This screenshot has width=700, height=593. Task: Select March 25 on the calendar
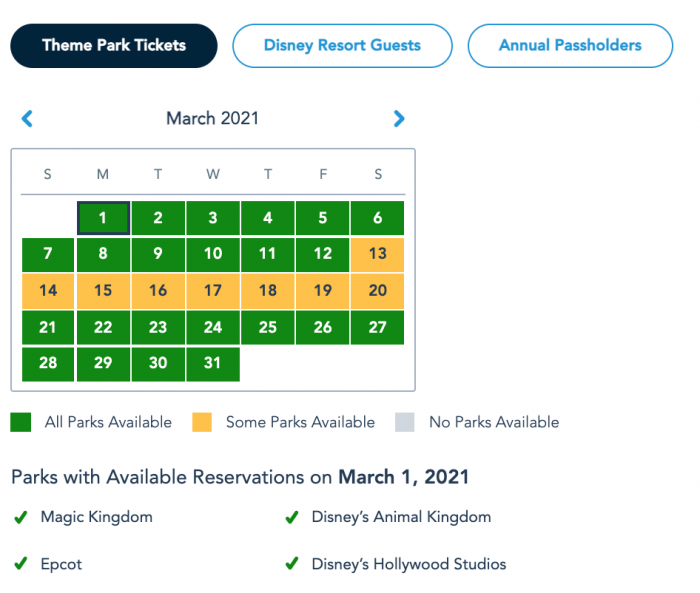click(x=268, y=327)
